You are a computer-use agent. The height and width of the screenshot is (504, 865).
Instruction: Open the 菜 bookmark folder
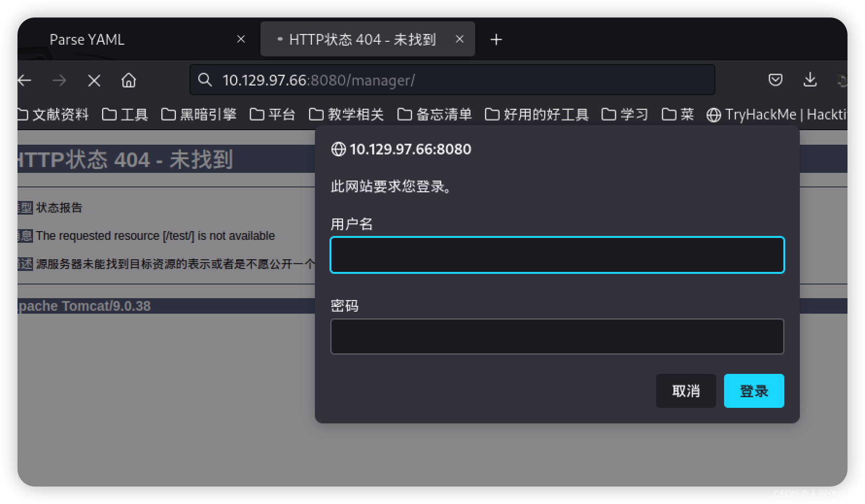(678, 115)
